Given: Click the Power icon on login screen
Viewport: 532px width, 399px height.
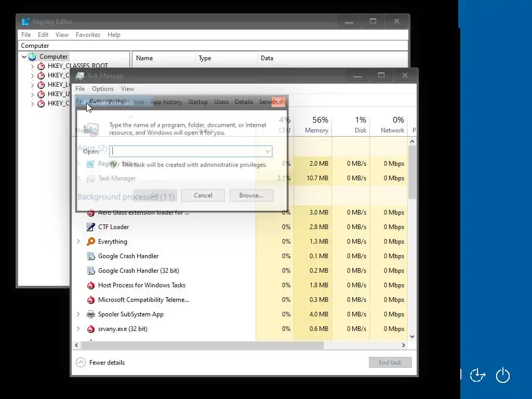Looking at the screenshot, I should (503, 375).
